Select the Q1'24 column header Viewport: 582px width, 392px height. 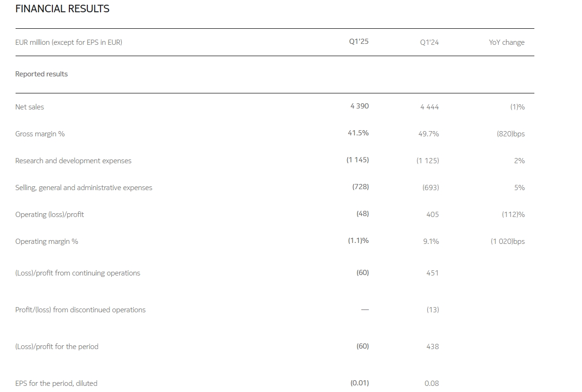tap(429, 42)
